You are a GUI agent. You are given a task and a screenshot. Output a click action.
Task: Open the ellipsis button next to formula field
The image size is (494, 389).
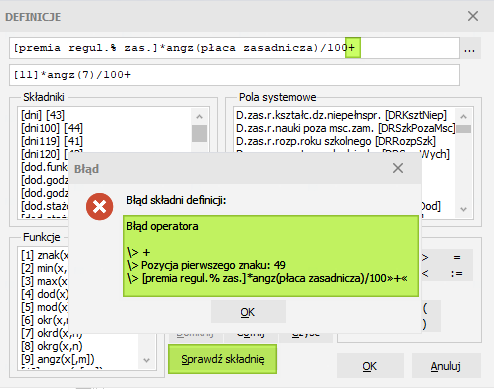pos(469,49)
